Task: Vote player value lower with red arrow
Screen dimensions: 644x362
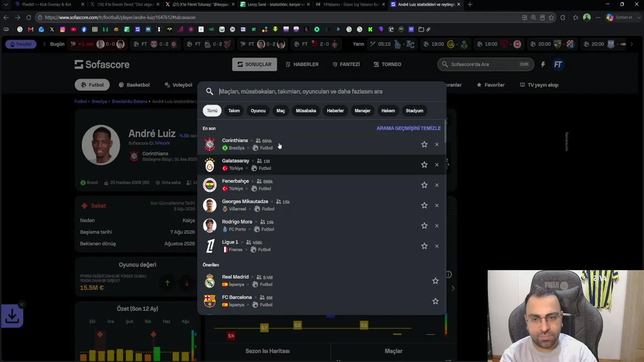Action: coord(187,283)
